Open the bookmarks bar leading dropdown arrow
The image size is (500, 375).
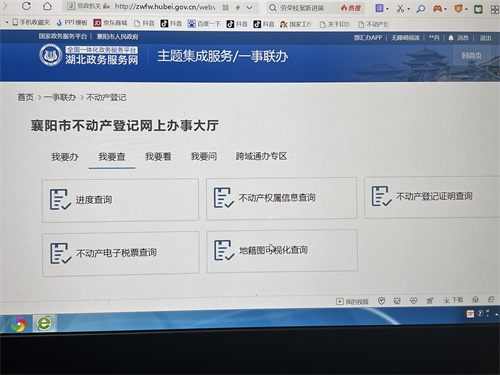coord(6,22)
